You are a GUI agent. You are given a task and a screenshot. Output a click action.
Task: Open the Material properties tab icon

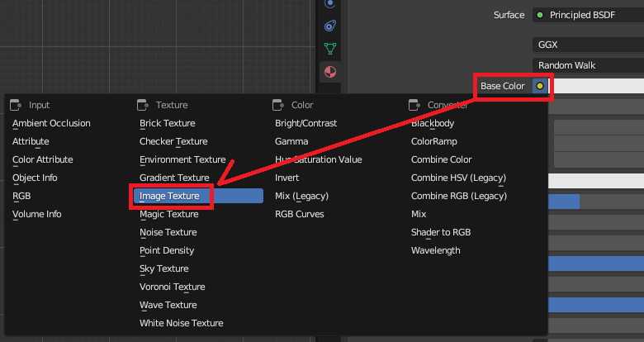330,72
